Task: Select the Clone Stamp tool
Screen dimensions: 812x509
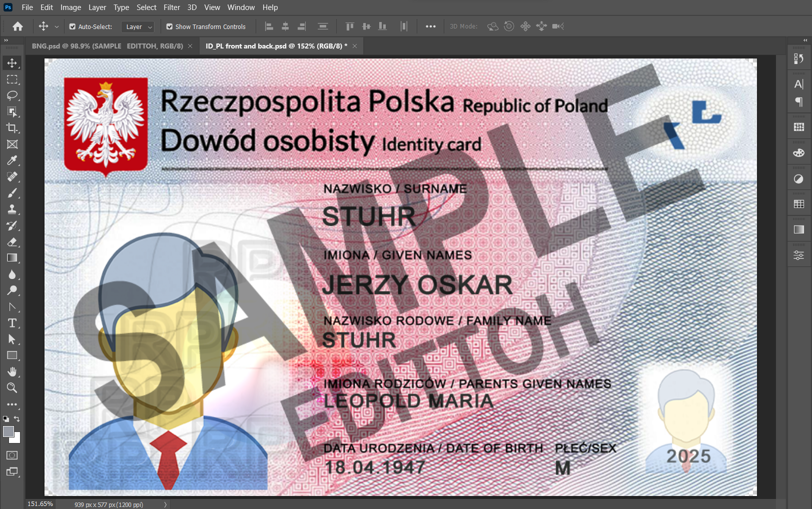Action: coord(12,209)
